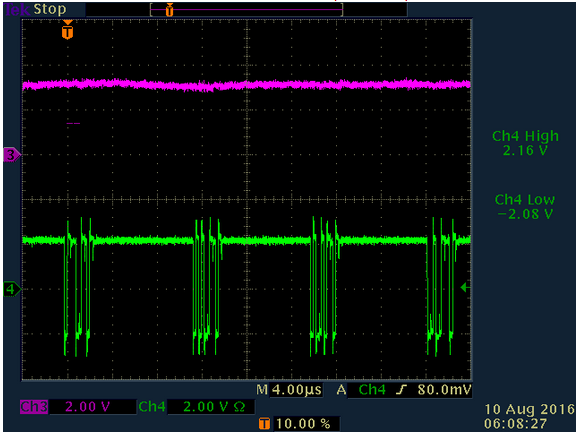Viewport: 578px width, 435px height.
Task: Click the 80.0mV trigger level readout
Action: click(444, 390)
